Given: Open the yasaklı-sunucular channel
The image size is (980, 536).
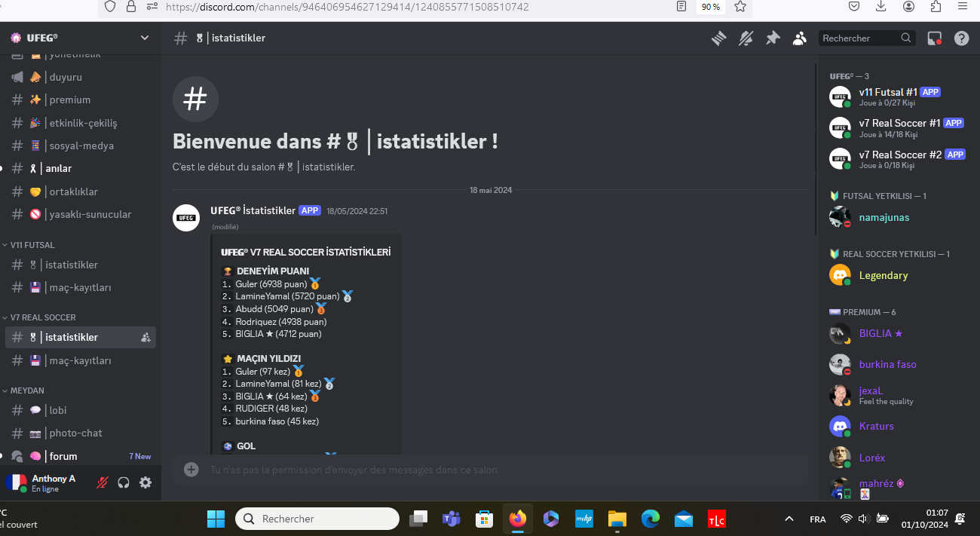Looking at the screenshot, I should [x=81, y=214].
